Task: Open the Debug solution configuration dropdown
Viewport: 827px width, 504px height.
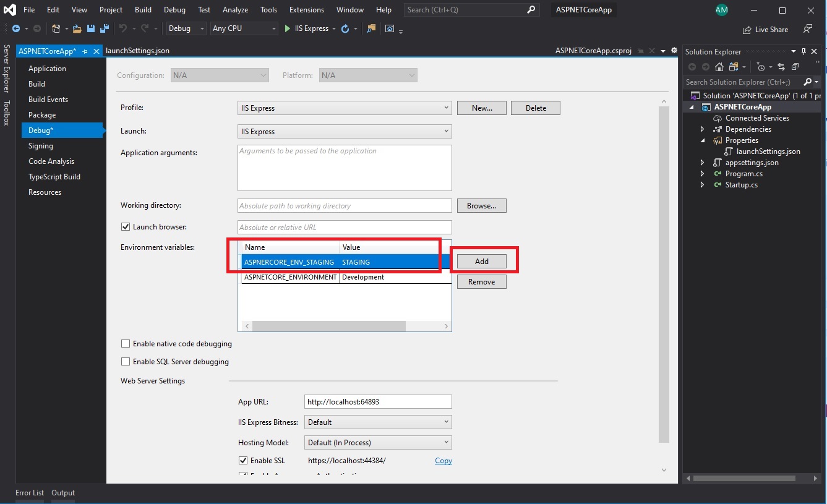Action: (186, 28)
